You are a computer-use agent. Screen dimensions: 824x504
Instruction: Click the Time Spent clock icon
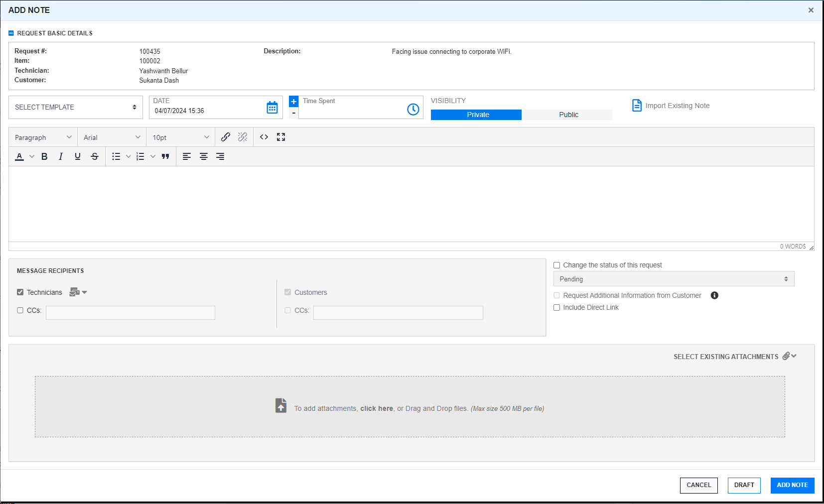413,110
